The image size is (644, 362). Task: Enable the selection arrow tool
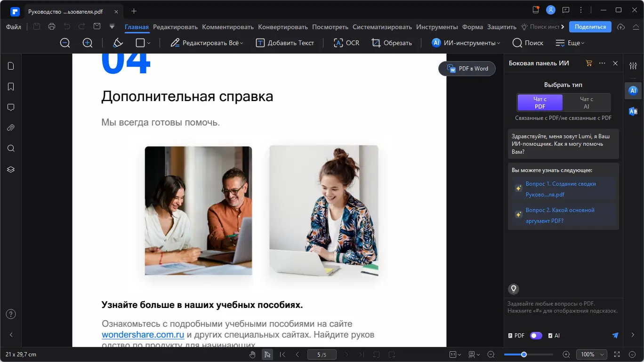267,354
